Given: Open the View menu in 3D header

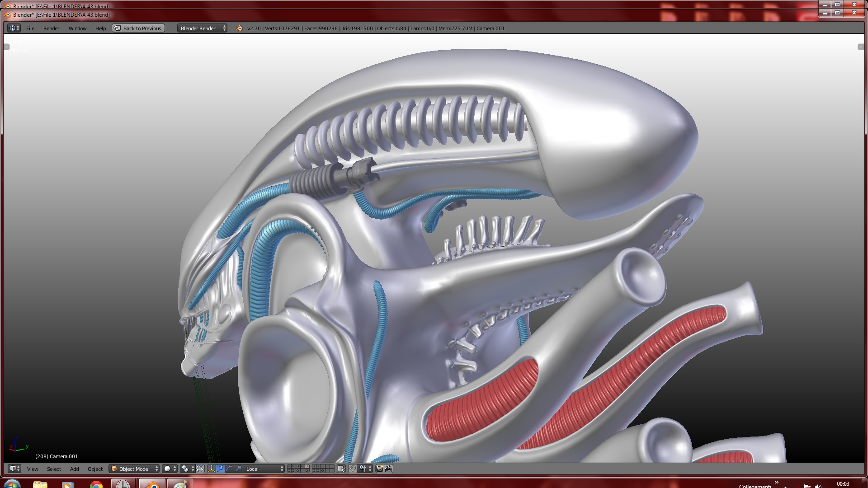Looking at the screenshot, I should click(x=33, y=469).
